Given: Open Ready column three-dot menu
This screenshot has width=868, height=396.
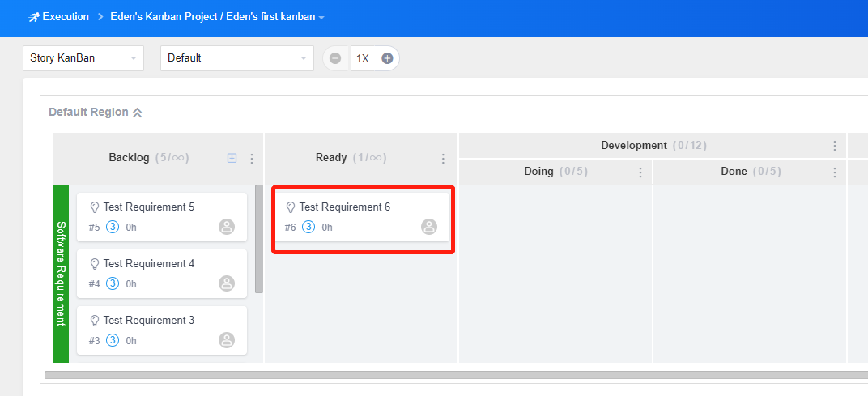Looking at the screenshot, I should pos(443,159).
